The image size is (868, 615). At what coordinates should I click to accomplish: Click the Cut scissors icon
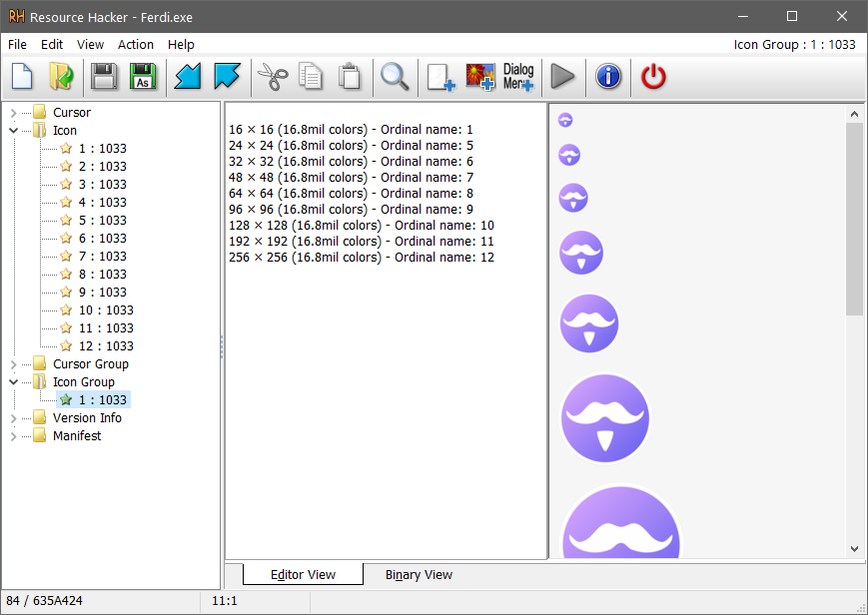[x=273, y=77]
